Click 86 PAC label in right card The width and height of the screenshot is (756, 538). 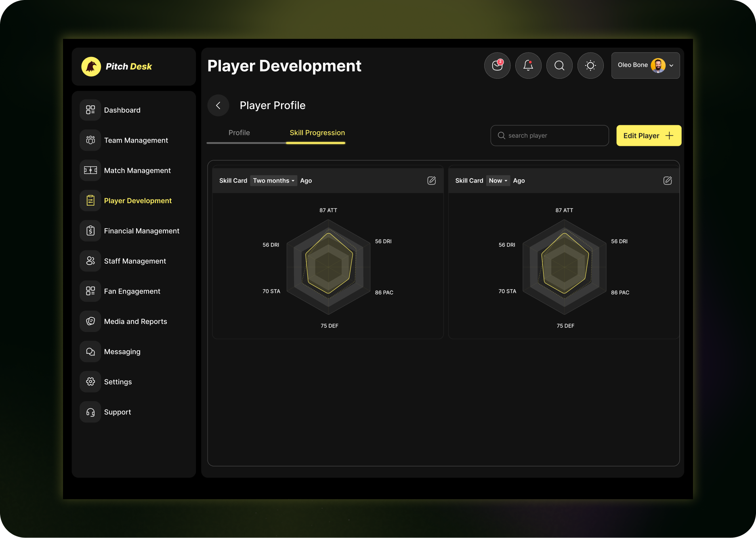click(x=620, y=292)
